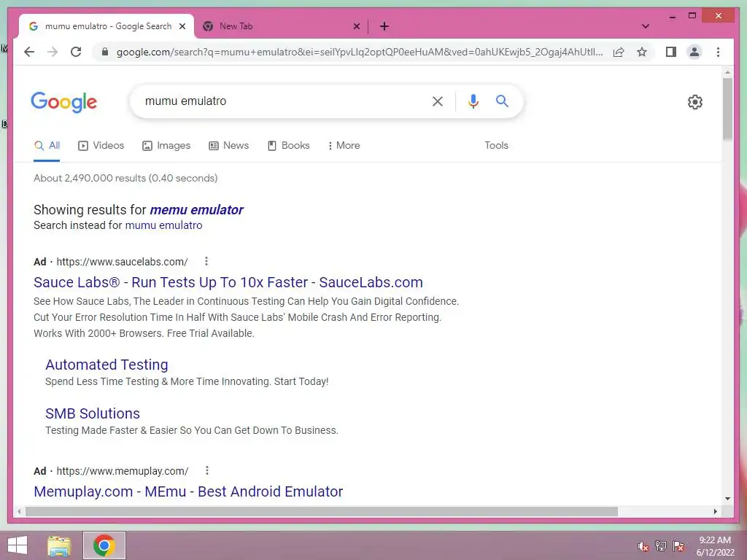Screen dimensions: 747x560
Task: Switch to Videos results
Action: point(101,146)
